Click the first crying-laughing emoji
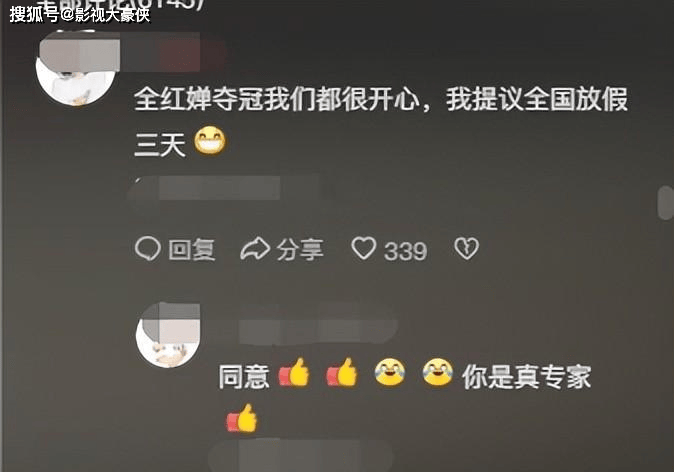The width and height of the screenshot is (674, 472). click(389, 372)
